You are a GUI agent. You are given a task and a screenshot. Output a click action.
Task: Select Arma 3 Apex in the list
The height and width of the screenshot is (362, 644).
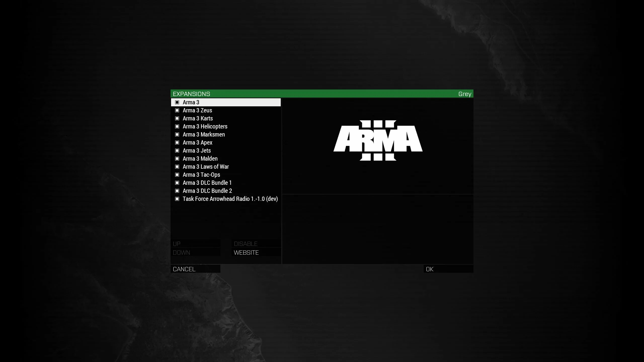[226, 143]
